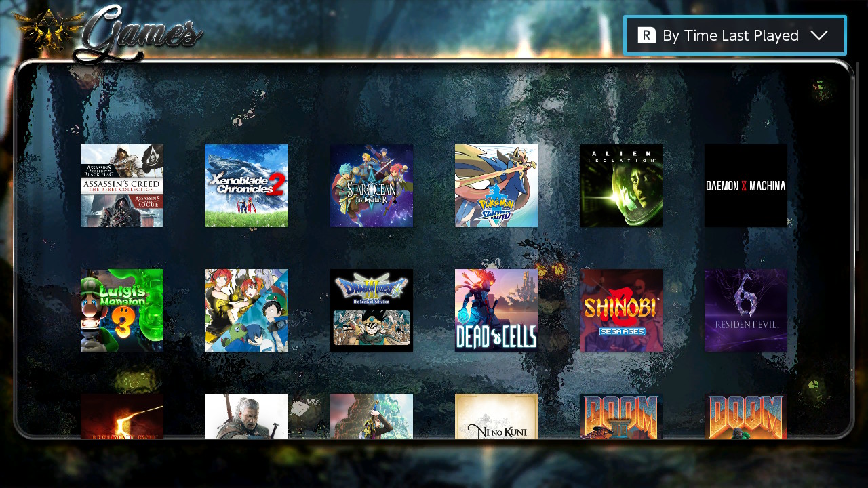Image resolution: width=868 pixels, height=488 pixels.
Task: Launch Luigi's Mansion 3
Action: pyautogui.click(x=122, y=310)
